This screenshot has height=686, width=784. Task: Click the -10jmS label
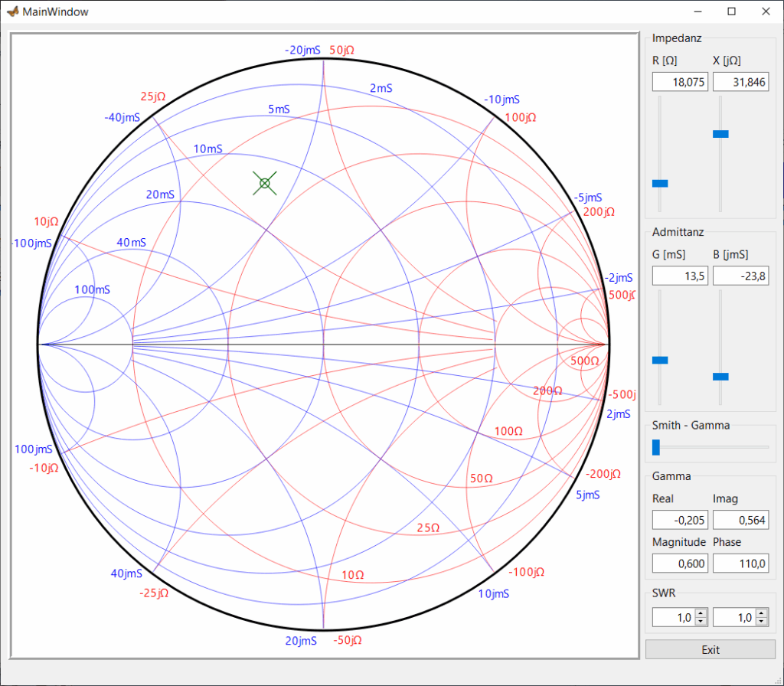click(x=502, y=100)
